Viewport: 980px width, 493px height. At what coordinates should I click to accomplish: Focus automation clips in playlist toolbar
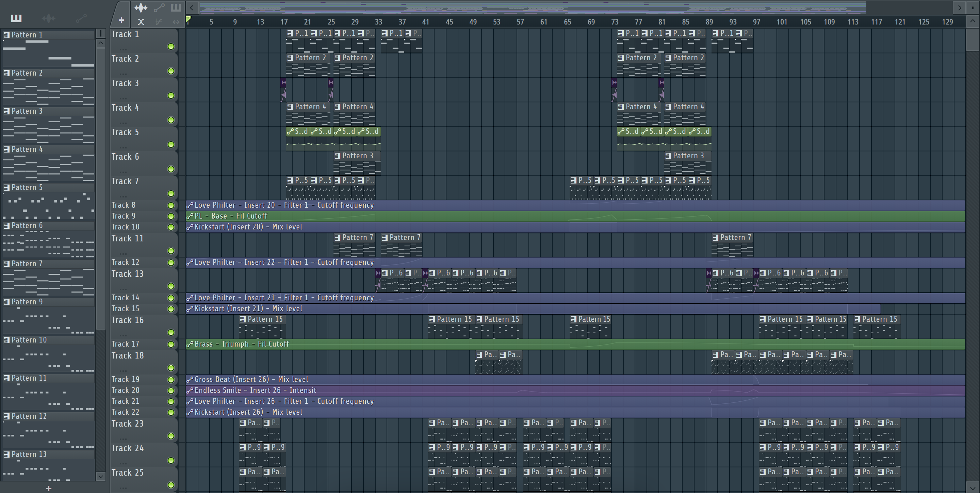pos(159,7)
